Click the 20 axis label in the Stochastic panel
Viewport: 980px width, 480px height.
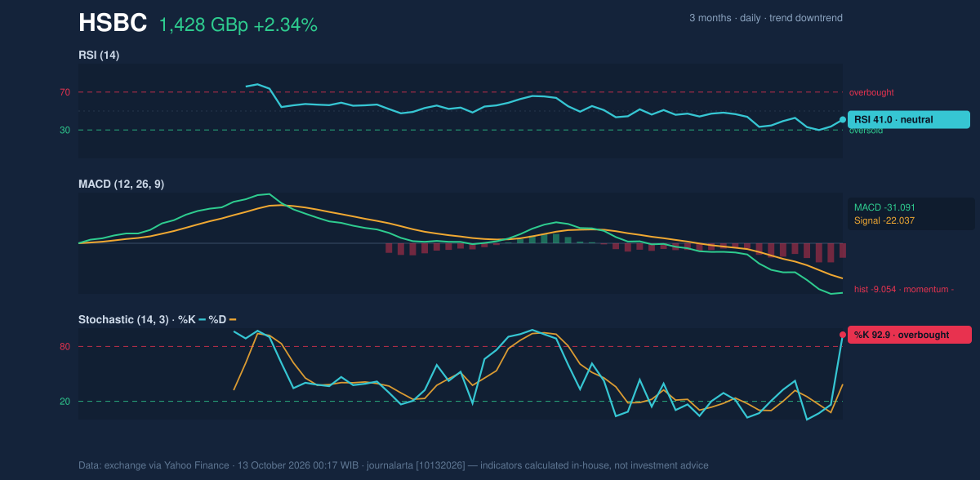65,401
